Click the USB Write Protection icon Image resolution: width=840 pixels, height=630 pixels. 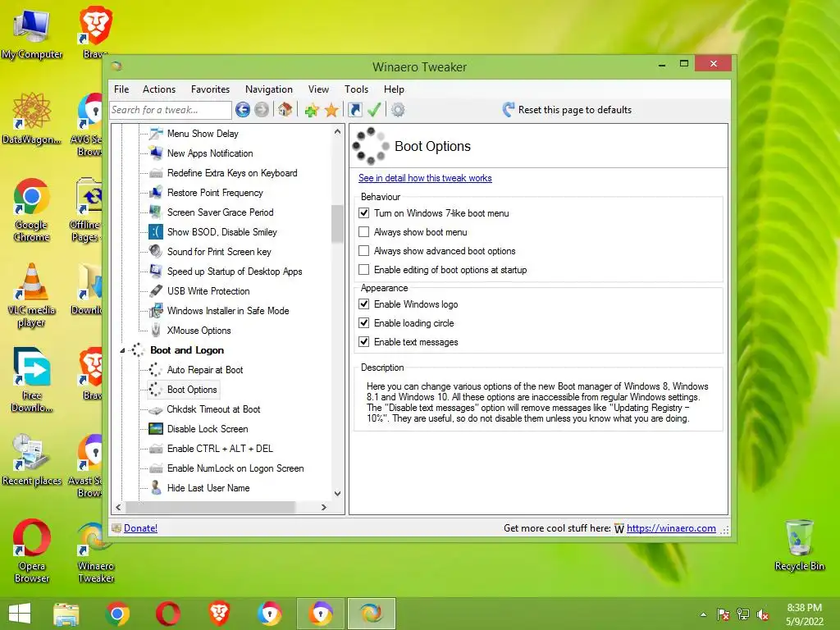(x=156, y=291)
